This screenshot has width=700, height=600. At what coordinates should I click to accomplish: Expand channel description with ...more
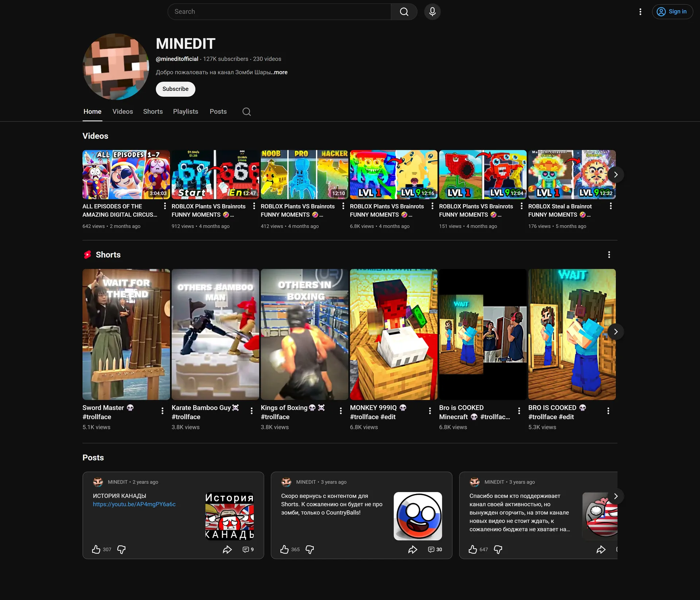pyautogui.click(x=279, y=72)
